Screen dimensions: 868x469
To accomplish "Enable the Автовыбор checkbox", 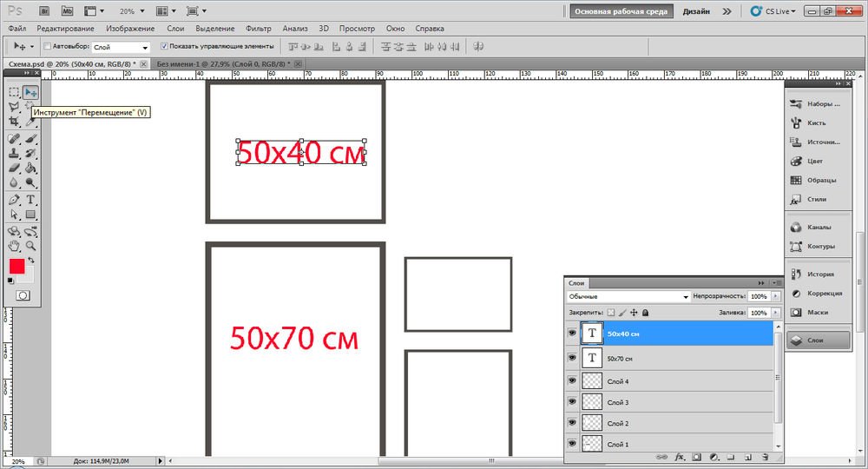I will click(x=47, y=46).
